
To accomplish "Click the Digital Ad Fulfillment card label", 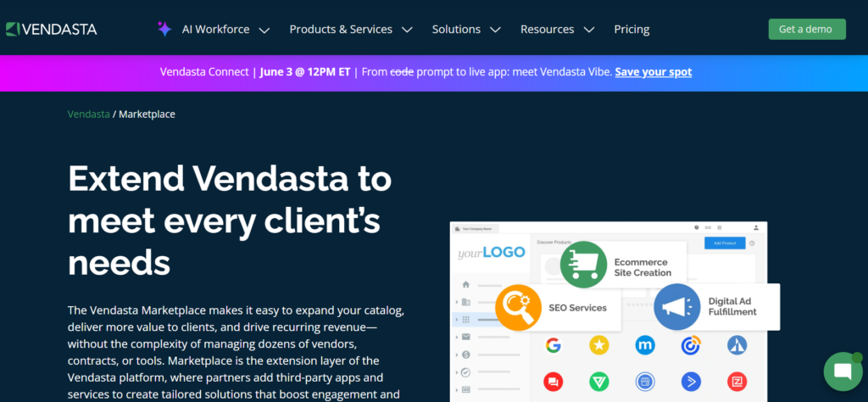I will pos(732,307).
